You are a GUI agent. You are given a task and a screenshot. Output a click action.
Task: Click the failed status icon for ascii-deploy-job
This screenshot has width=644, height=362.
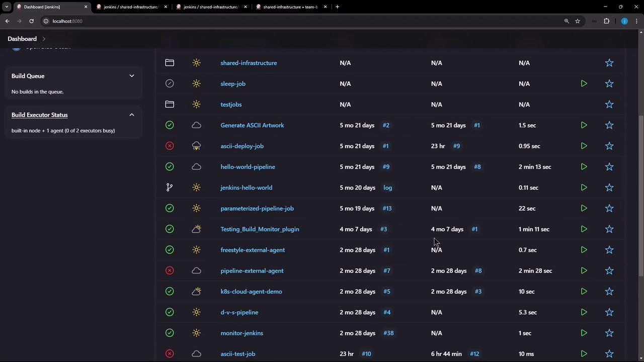tap(170, 146)
